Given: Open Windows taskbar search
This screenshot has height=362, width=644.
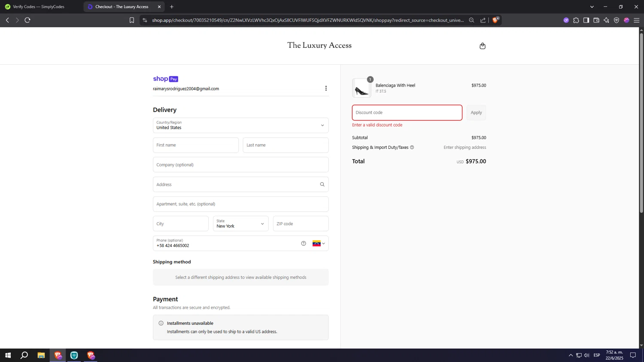Looking at the screenshot, I should coord(24,355).
